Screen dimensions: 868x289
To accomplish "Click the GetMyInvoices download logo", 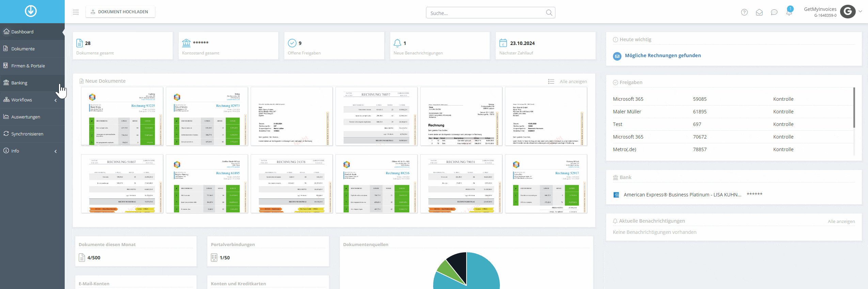I will 31,11.
